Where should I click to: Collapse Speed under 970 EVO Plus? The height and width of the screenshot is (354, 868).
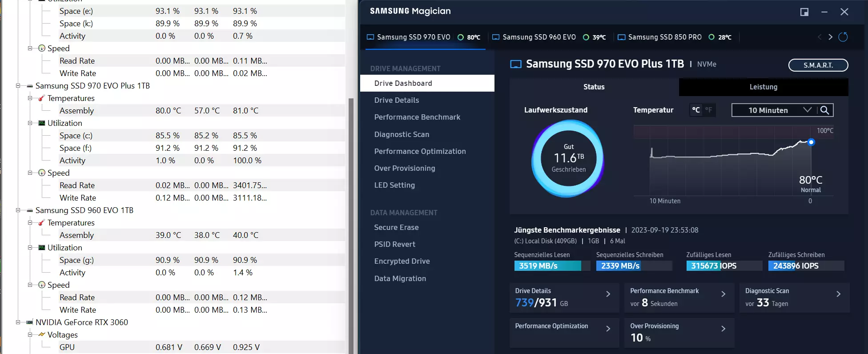(x=30, y=173)
